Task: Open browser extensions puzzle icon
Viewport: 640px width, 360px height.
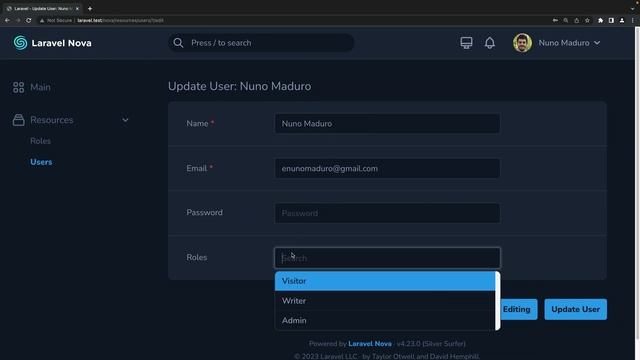Action: coord(600,20)
